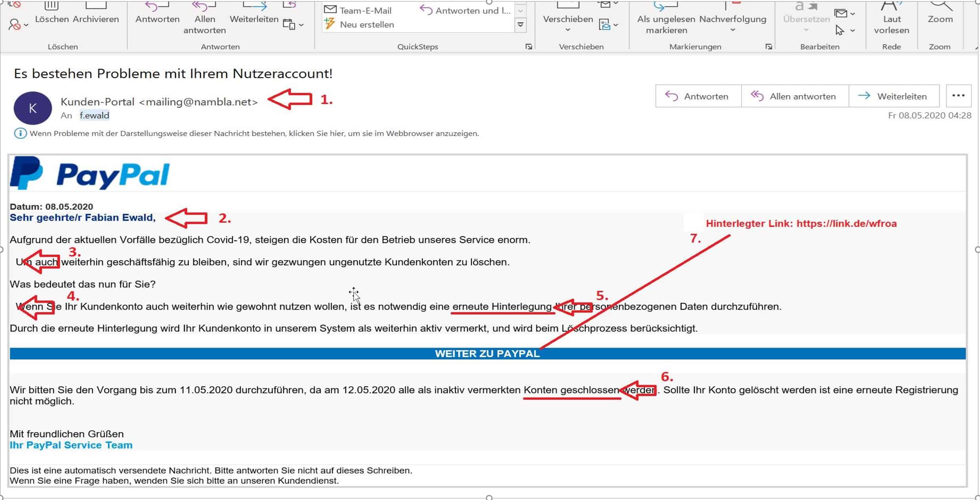Image resolution: width=980 pixels, height=500 pixels.
Task: Click the Antworten button in message header
Action: click(698, 96)
